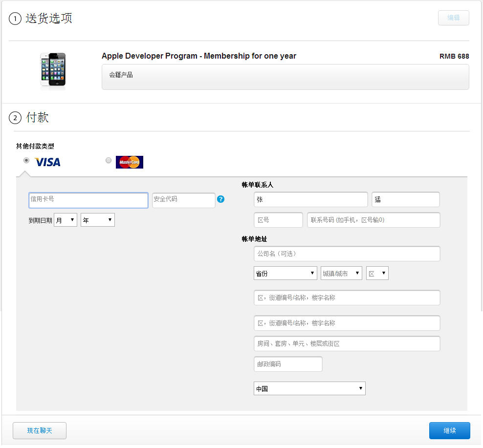Viewport: 483px width, 448px height.
Task: Select the MasterCard payment radio button
Action: 109,160
